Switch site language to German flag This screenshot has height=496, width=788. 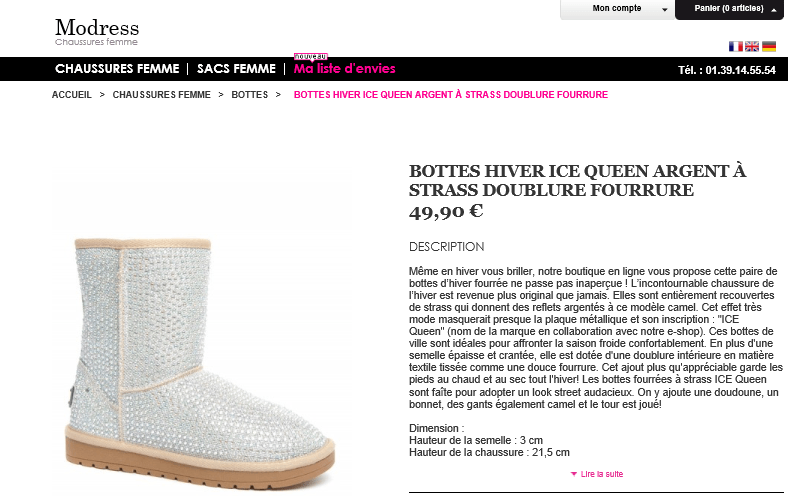[x=769, y=46]
